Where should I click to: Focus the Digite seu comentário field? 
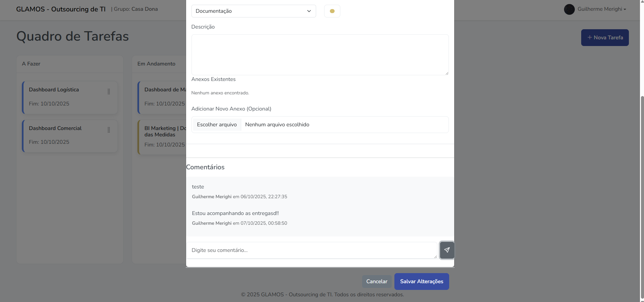311,250
